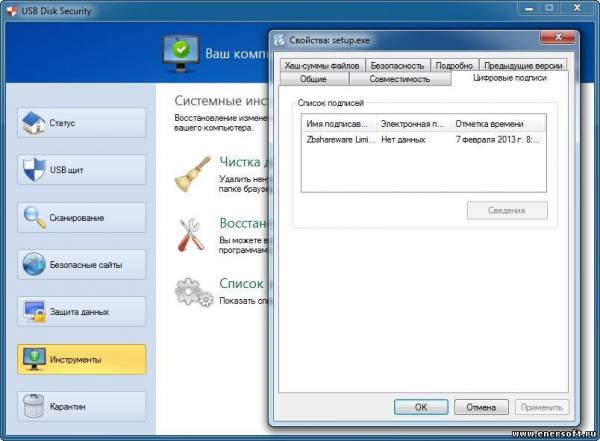Click the broom icon for Чистка
This screenshot has height=441, width=600.
[x=193, y=174]
